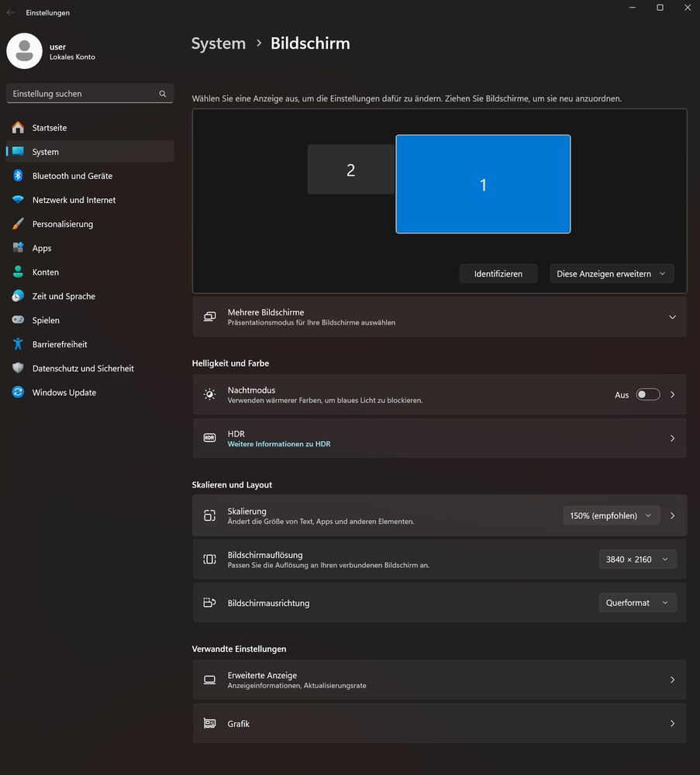Expand the Mehrere Bildschirme section

coord(671,317)
